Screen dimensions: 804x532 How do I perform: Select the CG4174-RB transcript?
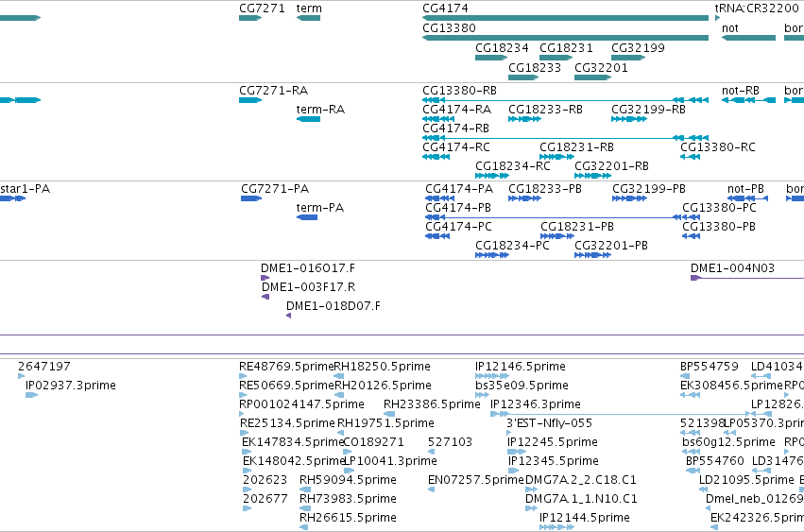pos(566,138)
